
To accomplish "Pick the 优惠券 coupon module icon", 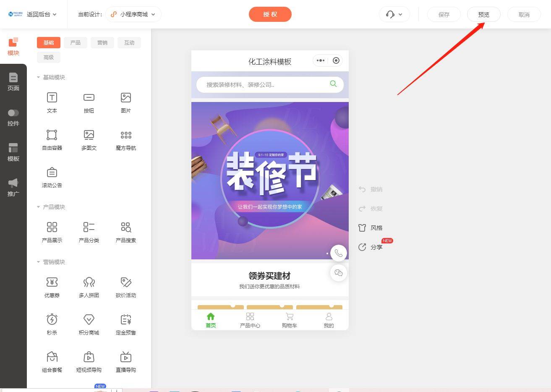I will (52, 282).
